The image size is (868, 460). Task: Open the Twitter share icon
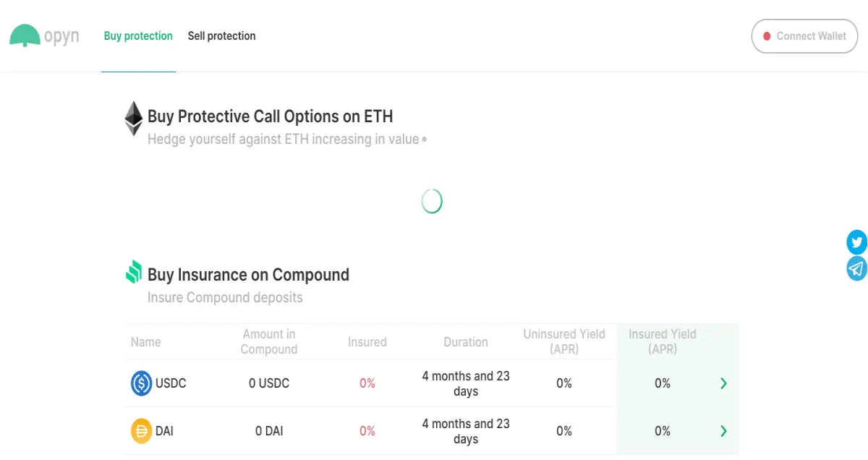coord(857,242)
